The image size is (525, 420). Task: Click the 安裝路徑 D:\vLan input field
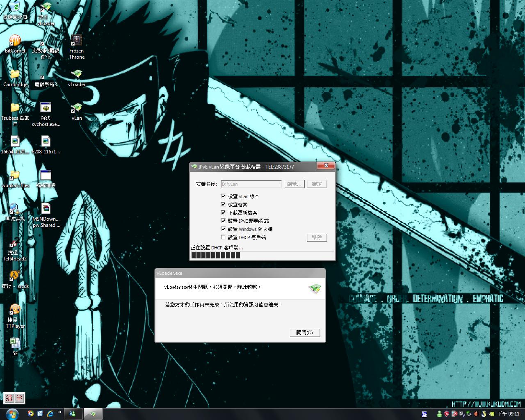point(251,184)
